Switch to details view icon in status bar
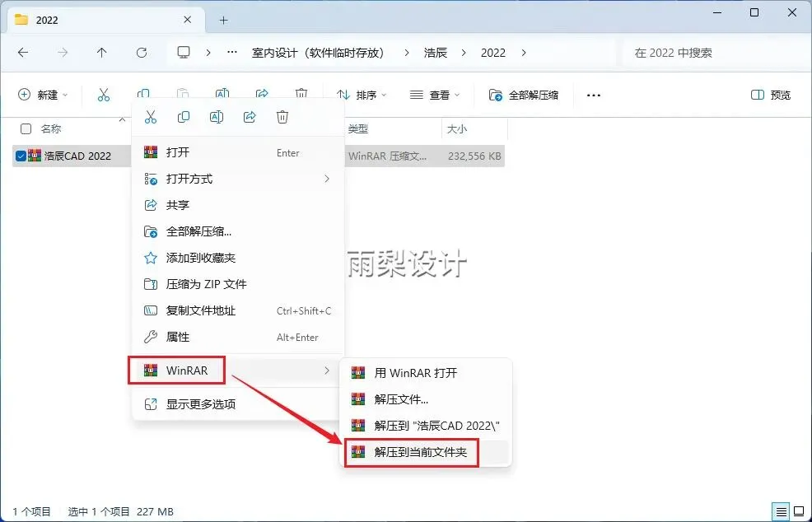Image resolution: width=812 pixels, height=522 pixels. [781, 511]
